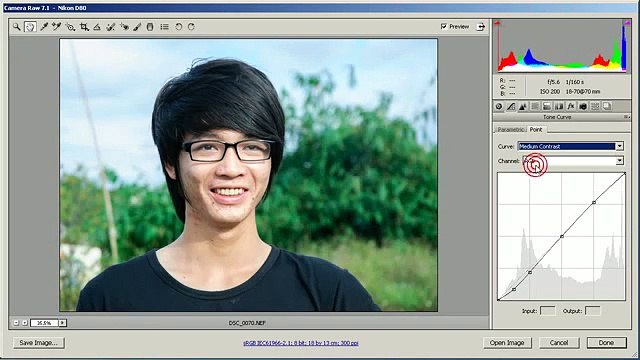Open the Effects (fx) panel icon

pos(571,107)
